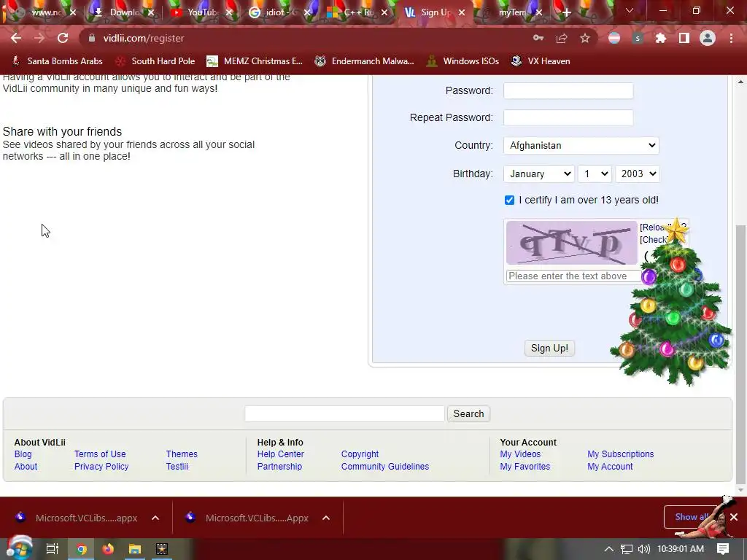Open Firefox from the taskbar

coord(108,549)
